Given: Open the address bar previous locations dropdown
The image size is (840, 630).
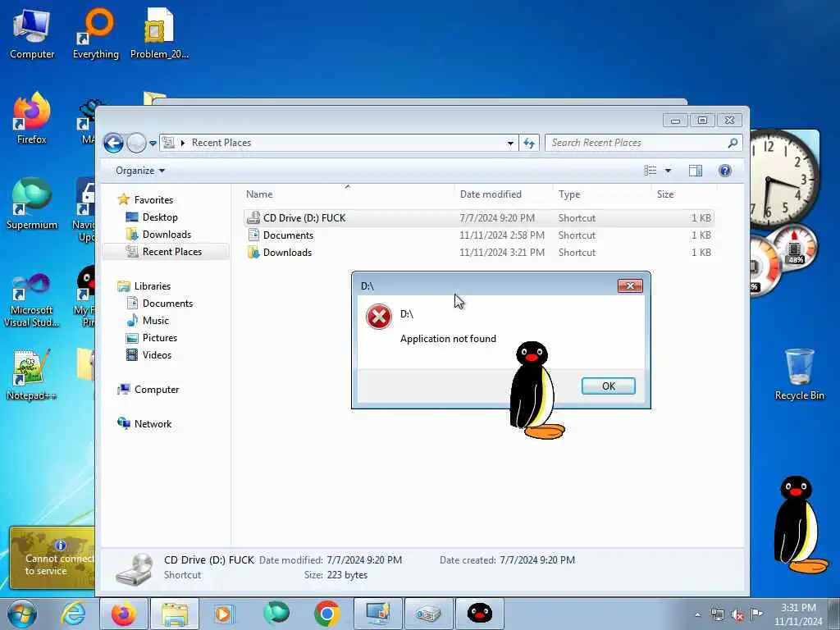Looking at the screenshot, I should click(510, 143).
